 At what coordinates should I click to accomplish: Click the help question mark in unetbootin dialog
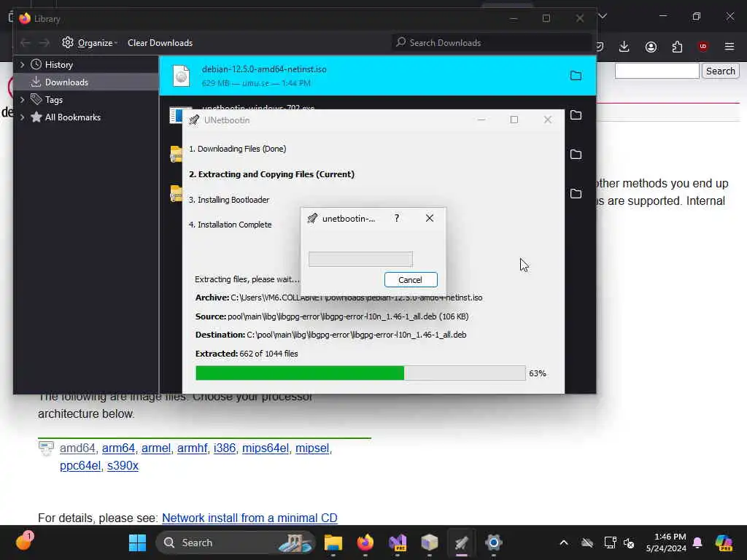[x=397, y=218]
